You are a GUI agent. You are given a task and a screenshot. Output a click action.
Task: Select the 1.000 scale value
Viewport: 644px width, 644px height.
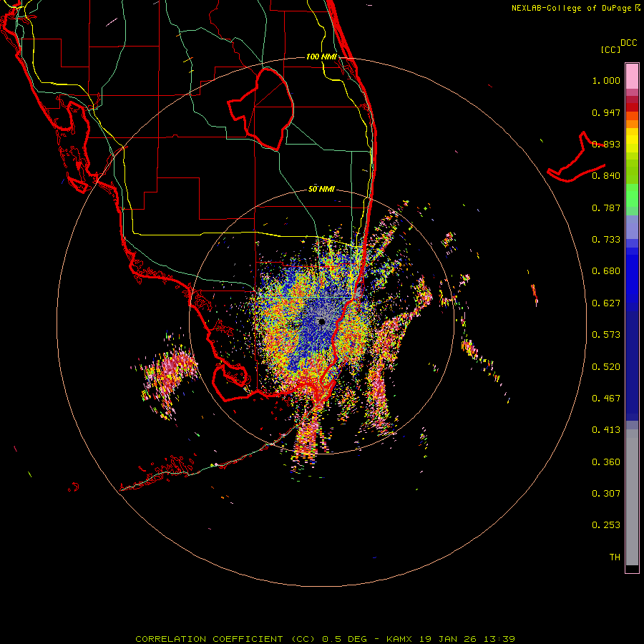606,80
